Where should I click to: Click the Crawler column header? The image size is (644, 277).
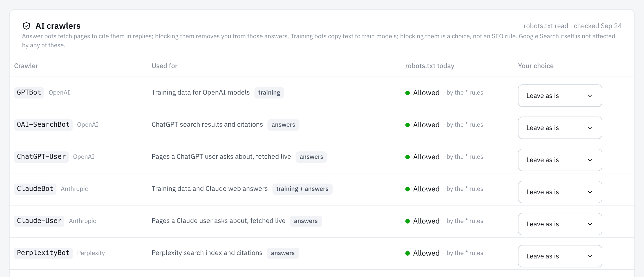pyautogui.click(x=26, y=66)
